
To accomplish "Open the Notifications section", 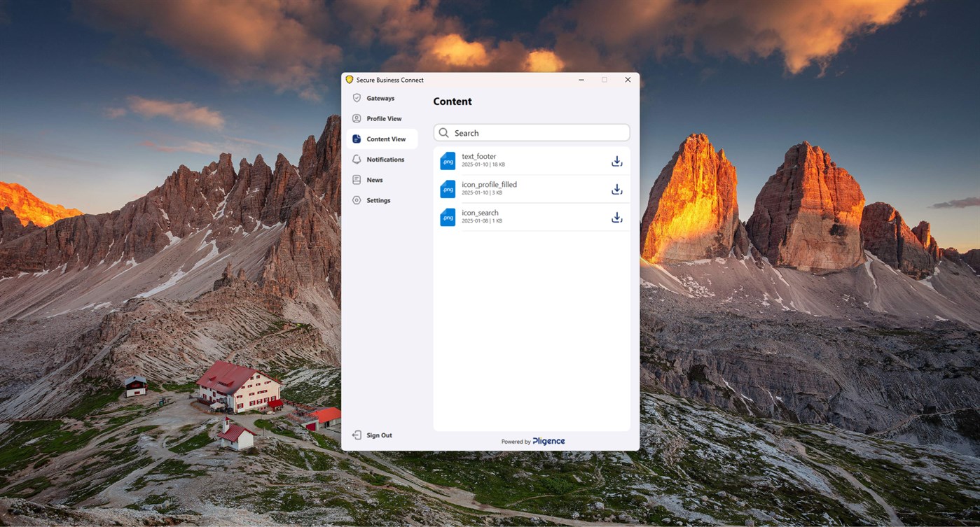I will tap(382, 160).
